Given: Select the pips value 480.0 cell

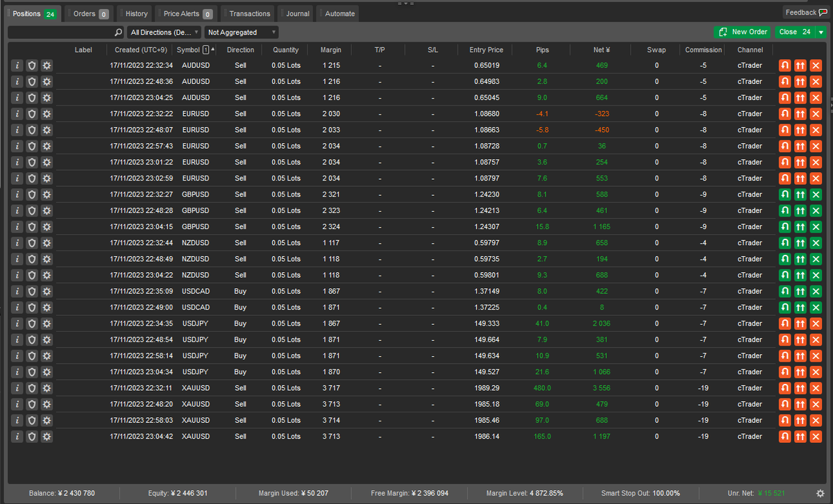Looking at the screenshot, I should click(x=542, y=388).
